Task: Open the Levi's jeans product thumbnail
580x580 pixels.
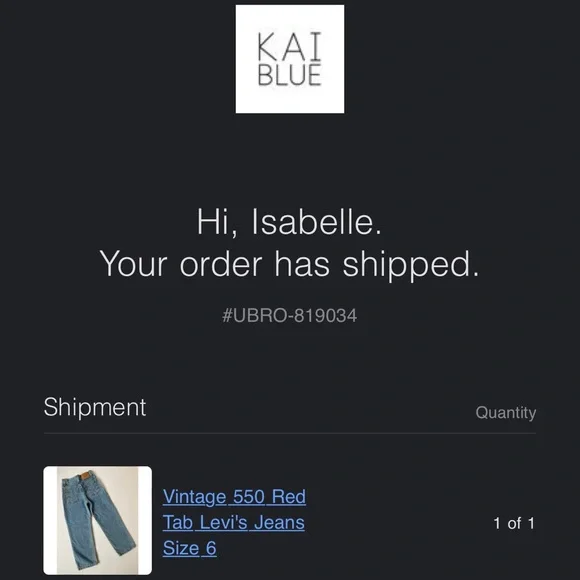Action: pos(98,520)
